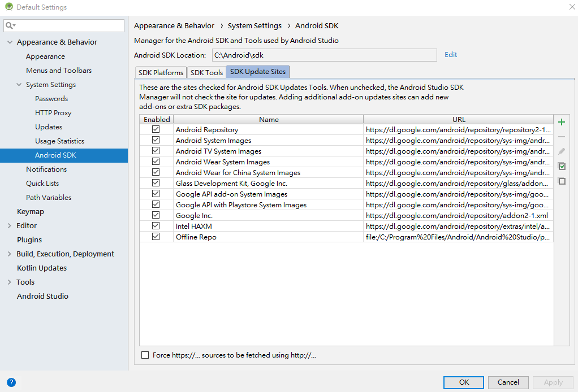This screenshot has height=392, width=578.
Task: Open Updates settings page
Action: pos(49,127)
